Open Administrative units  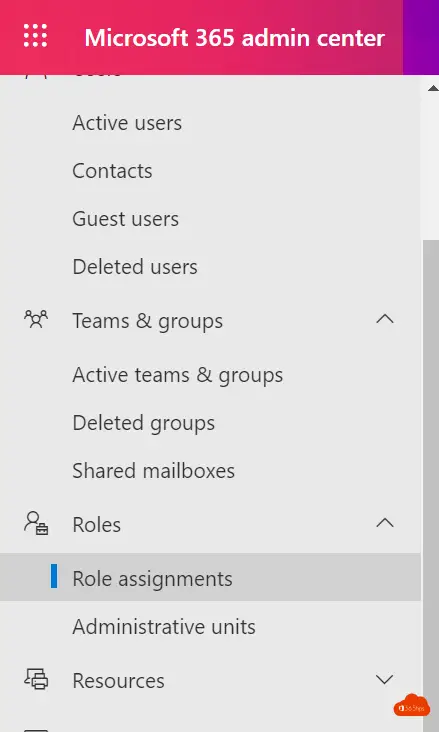tap(164, 627)
